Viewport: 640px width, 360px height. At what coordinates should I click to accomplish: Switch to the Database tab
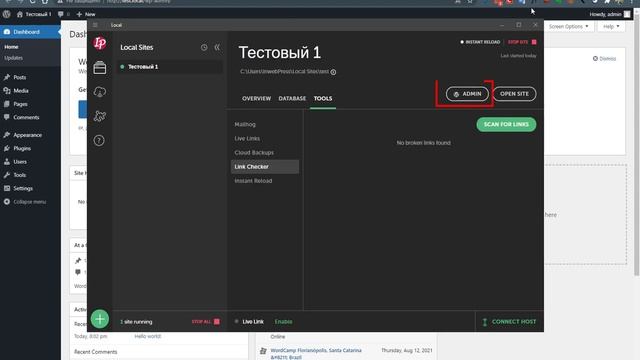tap(292, 98)
